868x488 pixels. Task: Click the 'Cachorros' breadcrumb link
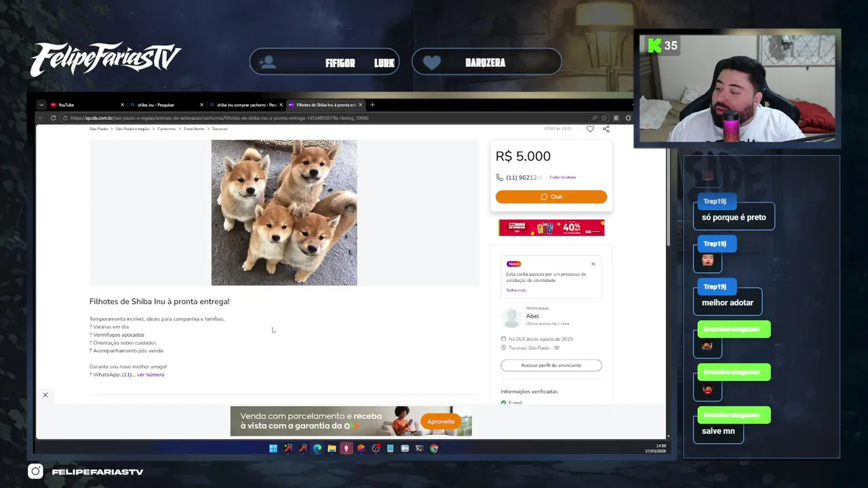point(166,129)
